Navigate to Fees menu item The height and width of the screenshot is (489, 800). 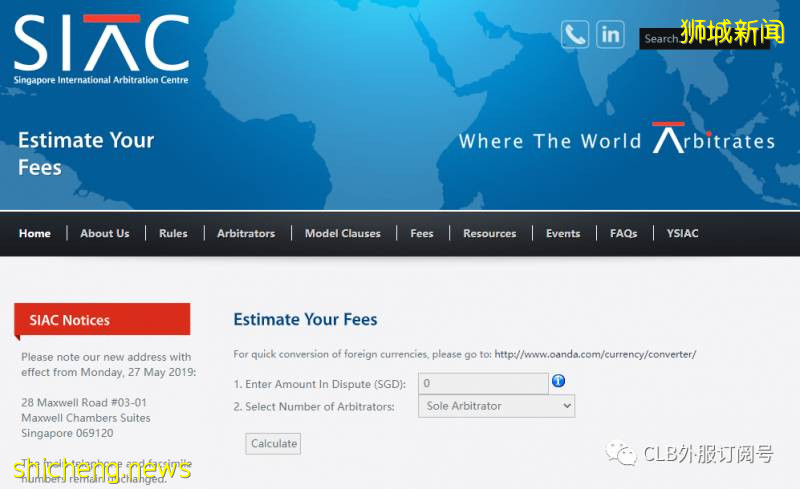click(x=422, y=233)
